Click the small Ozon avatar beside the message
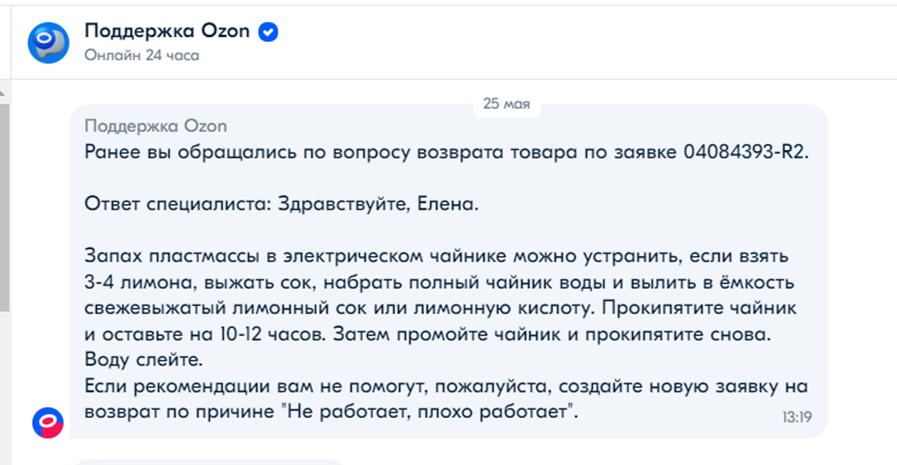The image size is (897, 465). point(47,423)
